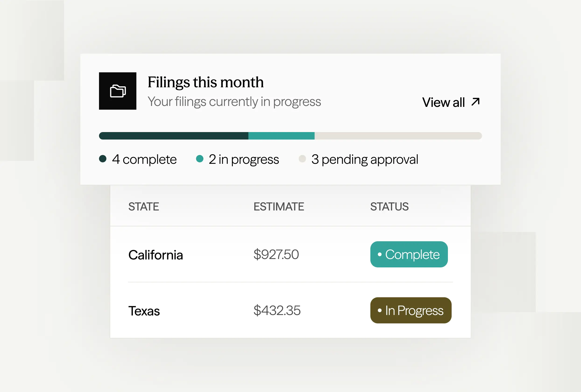Click the diagonal arrow icon after View all
This screenshot has height=392, width=581.
[x=475, y=102]
